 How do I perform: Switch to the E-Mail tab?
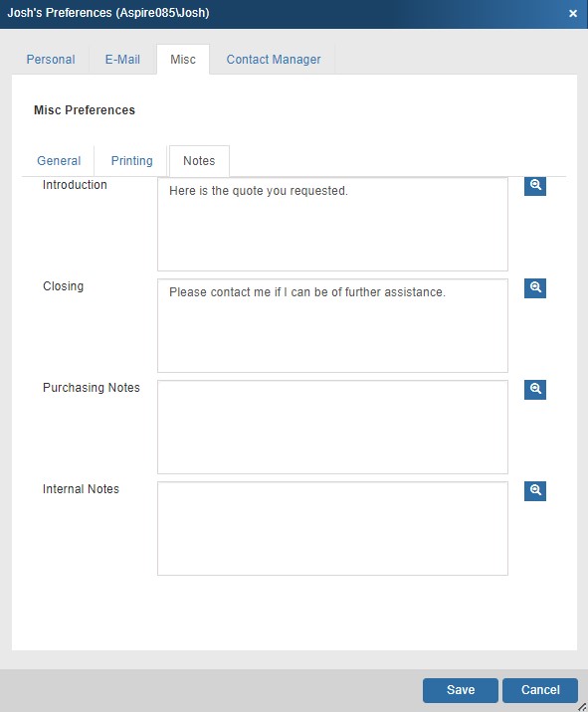pos(122,60)
